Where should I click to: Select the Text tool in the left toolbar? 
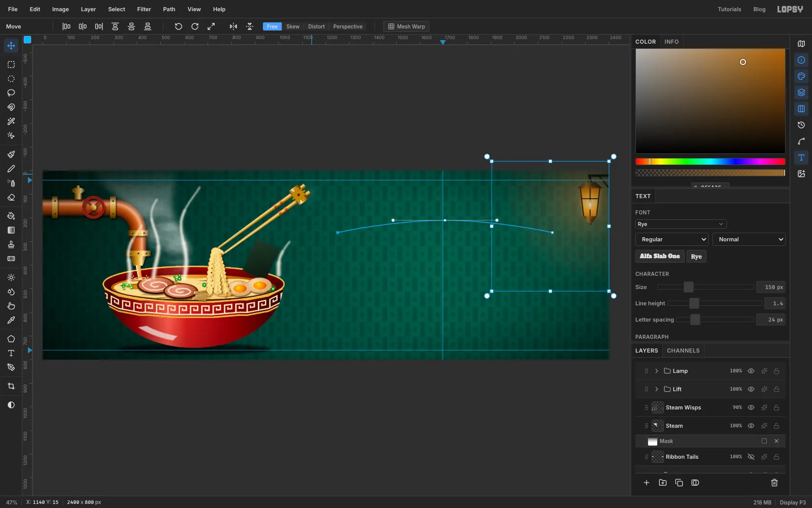11,353
